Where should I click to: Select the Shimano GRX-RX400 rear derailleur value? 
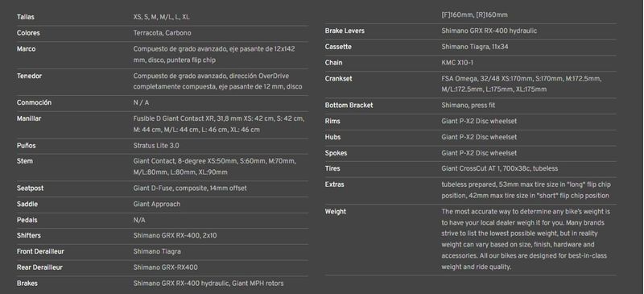pyautogui.click(x=165, y=267)
